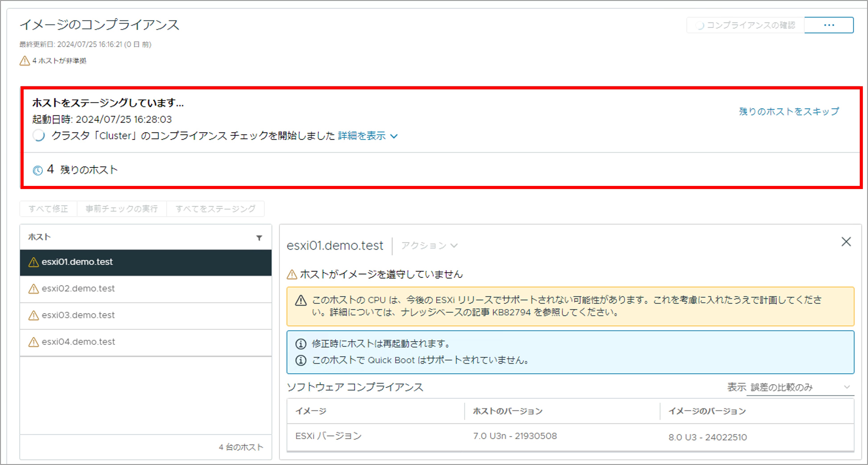Click the info icon beside Quick Boot message
This screenshot has height=465, width=868.
(301, 360)
